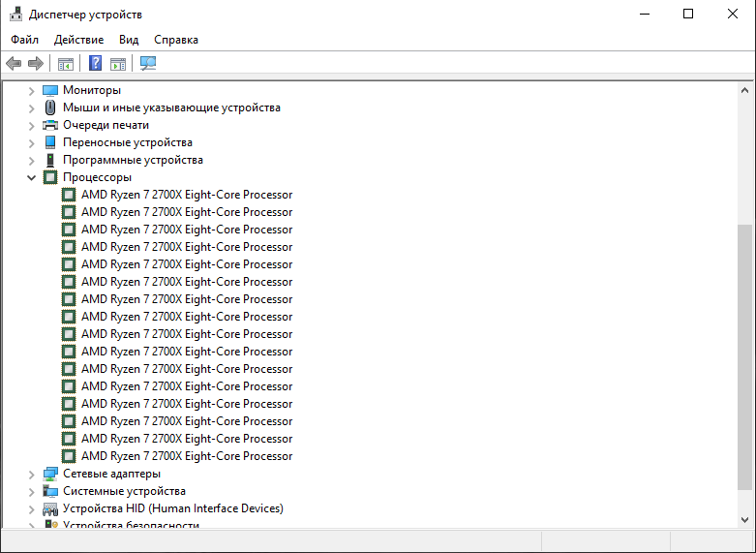Select the Очереди печати label

(x=106, y=125)
